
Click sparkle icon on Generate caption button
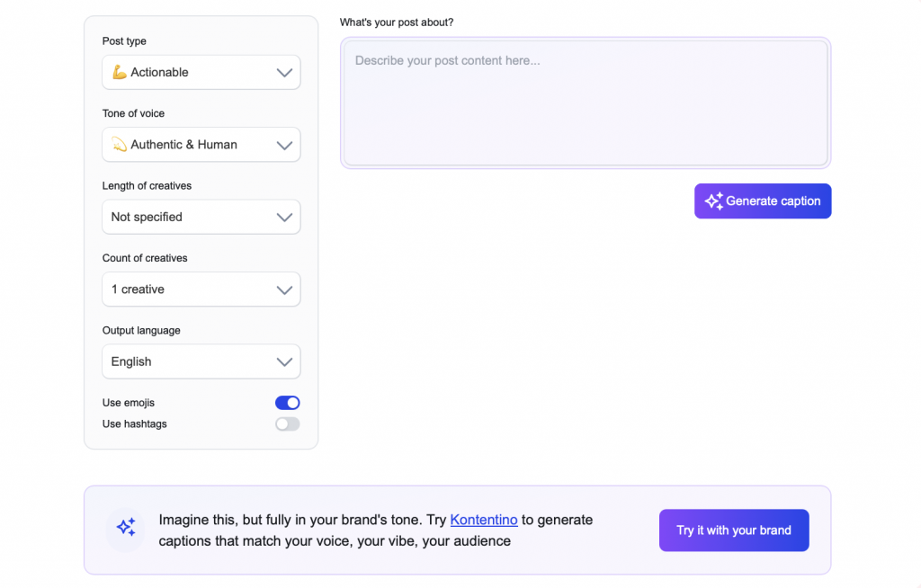714,201
